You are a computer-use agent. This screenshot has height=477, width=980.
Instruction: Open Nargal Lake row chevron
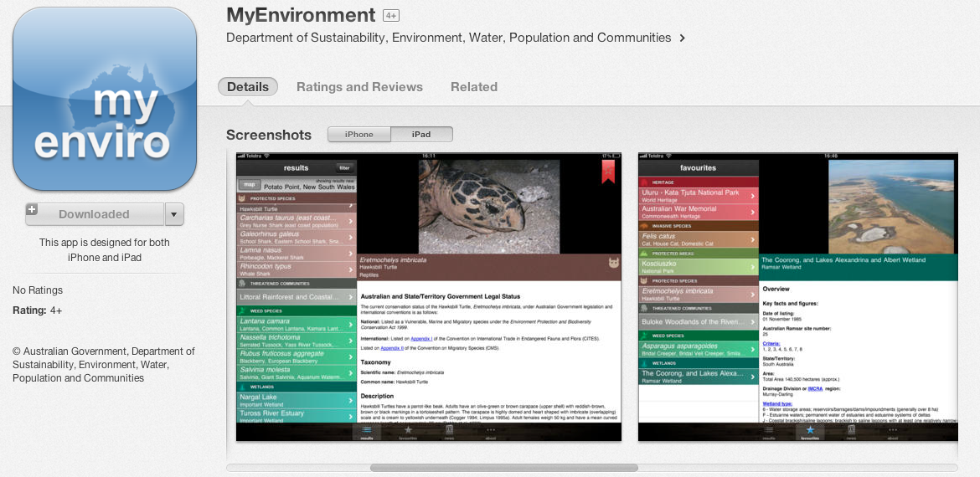(x=350, y=399)
